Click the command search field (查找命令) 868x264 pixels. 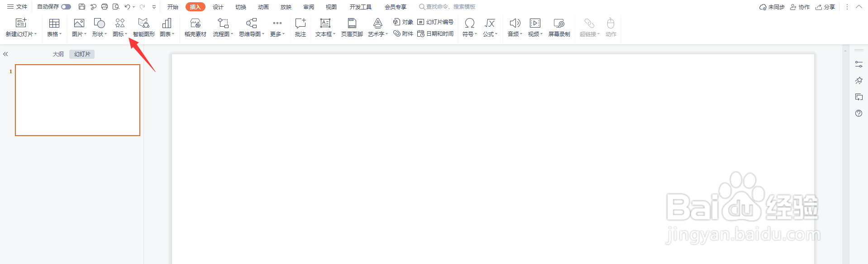pyautogui.click(x=448, y=7)
